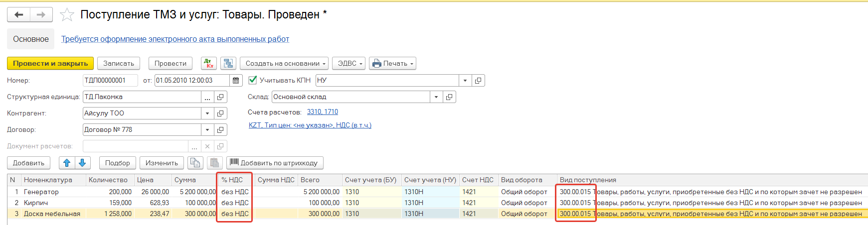Select the Генератор row cell
Viewport: 868px width, 225px height.
point(53,192)
